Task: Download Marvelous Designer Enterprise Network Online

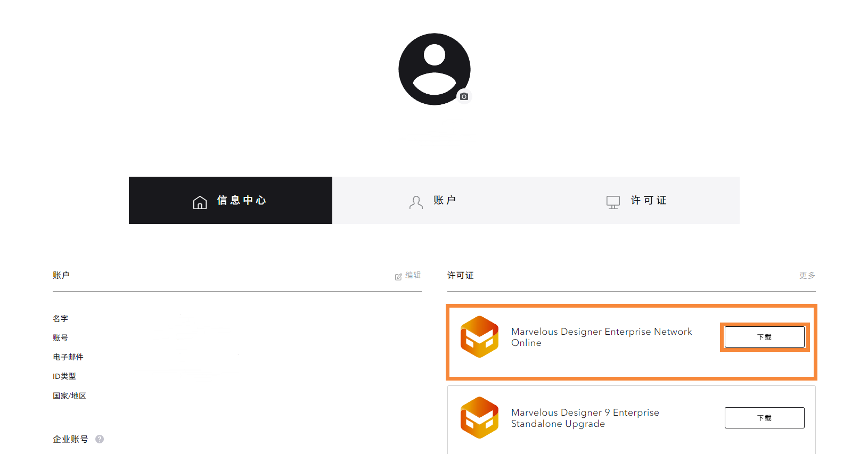Action: tap(764, 337)
